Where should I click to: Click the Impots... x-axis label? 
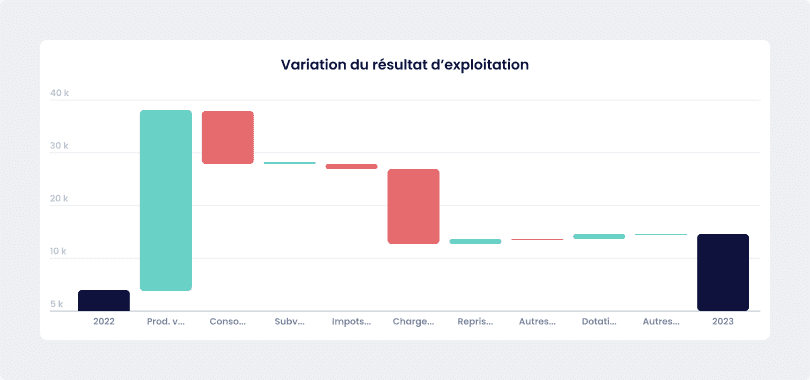click(351, 321)
